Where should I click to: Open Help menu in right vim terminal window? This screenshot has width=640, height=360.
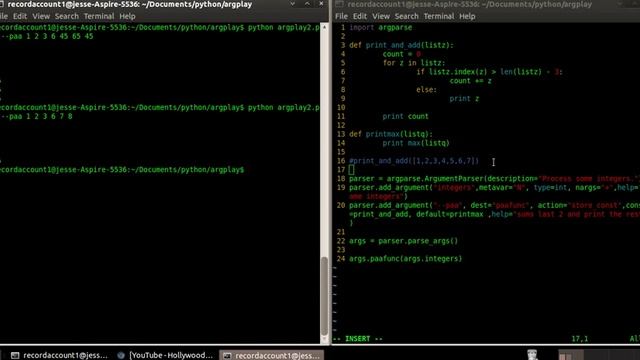click(467, 16)
